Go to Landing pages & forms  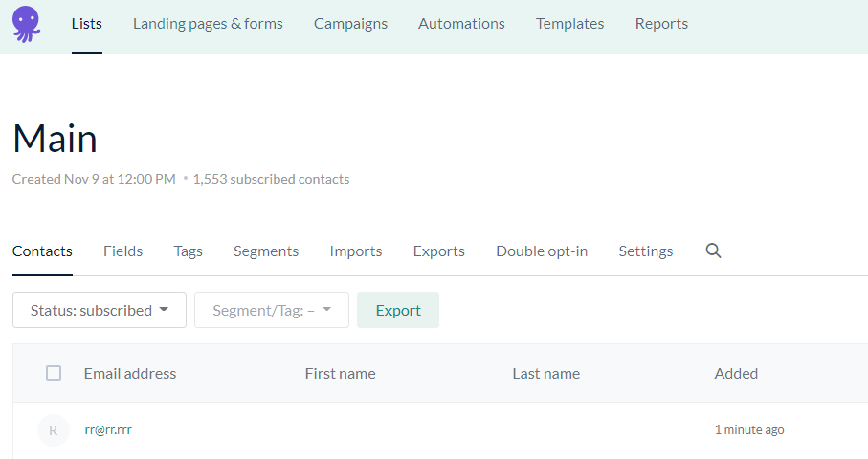point(208,24)
